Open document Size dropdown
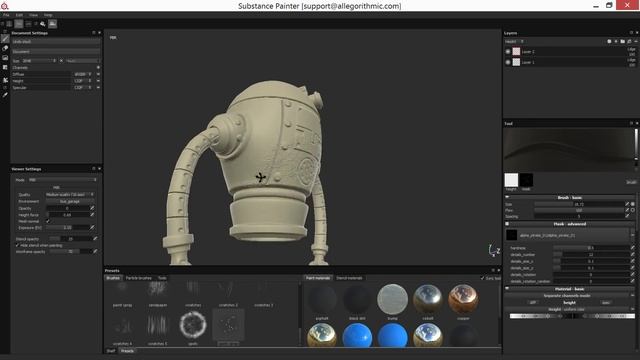Image resolution: width=640 pixels, height=360 pixels. [39, 61]
